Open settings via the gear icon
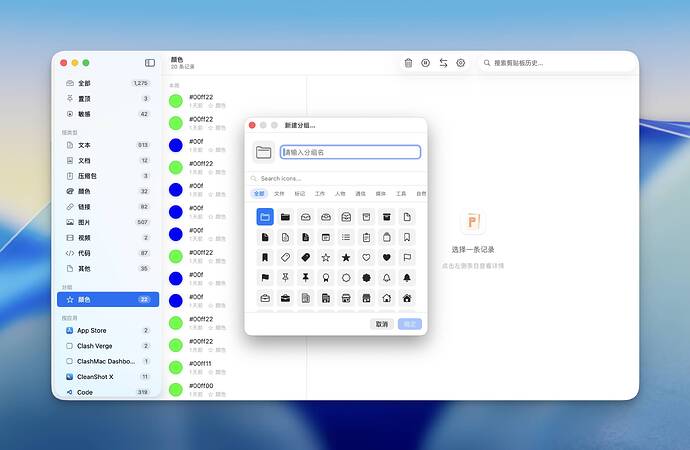Screen dimensions: 690x450 pos(461,63)
